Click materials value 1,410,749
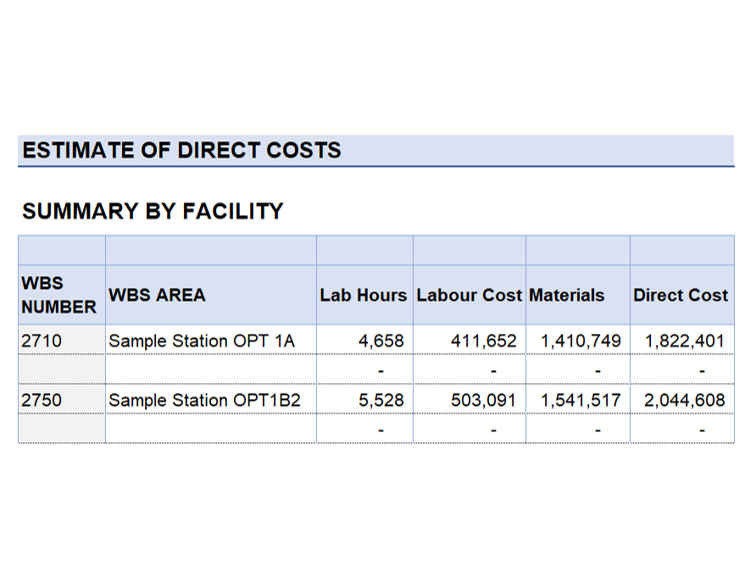The width and height of the screenshot is (756, 567). pyautogui.click(x=580, y=341)
